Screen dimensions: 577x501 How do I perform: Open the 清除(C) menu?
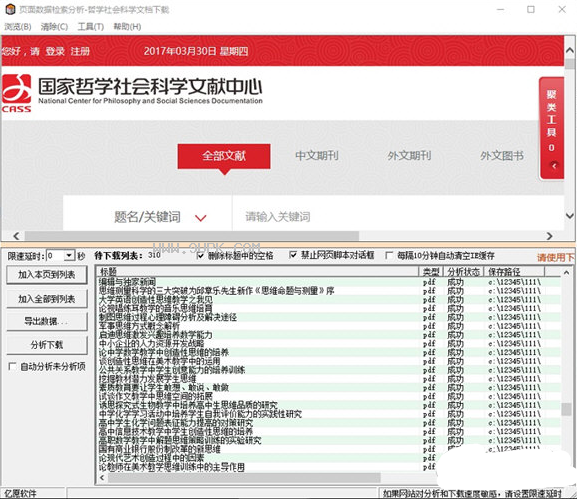(54, 27)
